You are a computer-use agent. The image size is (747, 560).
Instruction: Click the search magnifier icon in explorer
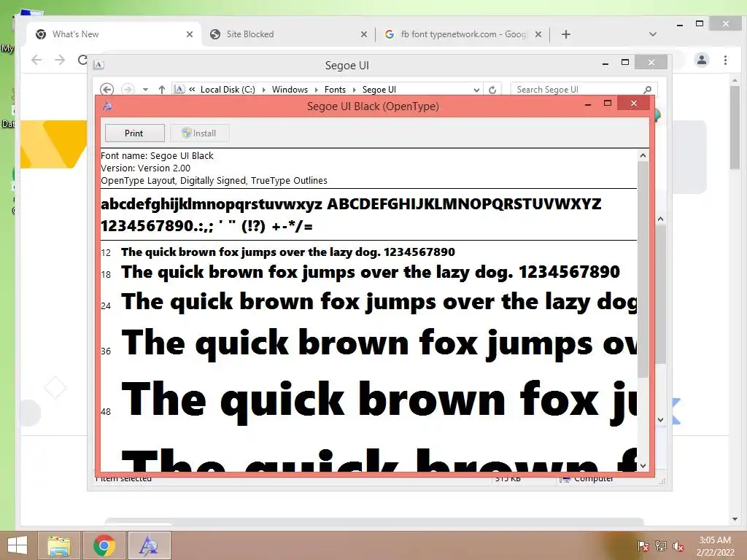tap(648, 90)
